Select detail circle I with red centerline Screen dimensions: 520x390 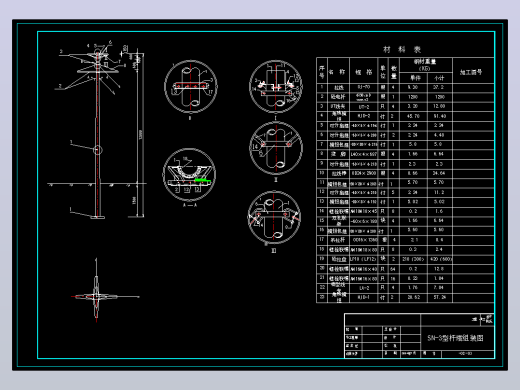276,87
